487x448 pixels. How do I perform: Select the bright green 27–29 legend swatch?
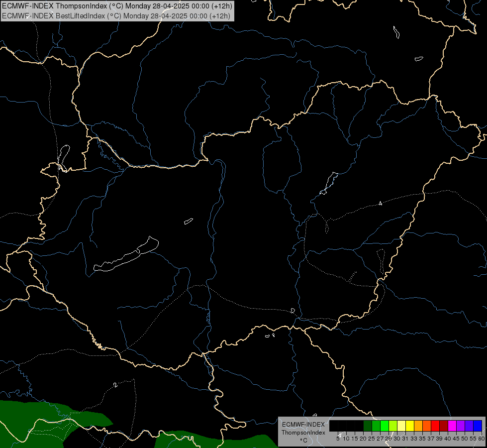385,426
